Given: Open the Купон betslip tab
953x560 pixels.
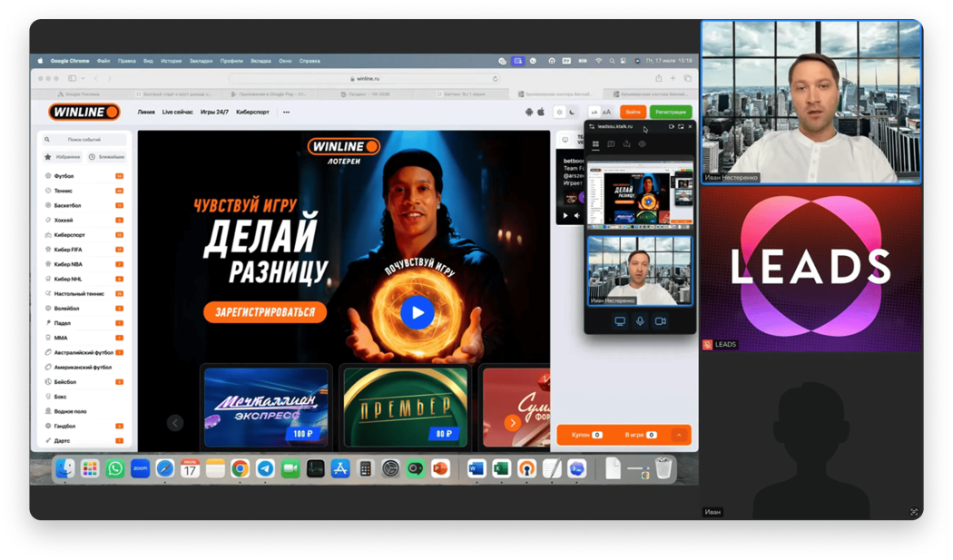Looking at the screenshot, I should pyautogui.click(x=586, y=435).
